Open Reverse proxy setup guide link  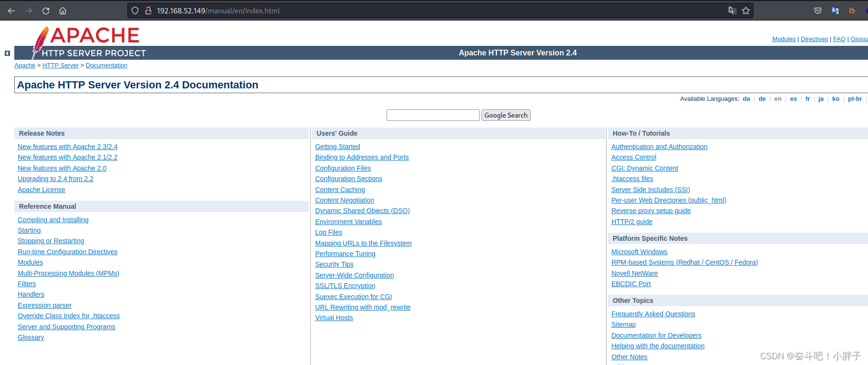click(x=651, y=211)
